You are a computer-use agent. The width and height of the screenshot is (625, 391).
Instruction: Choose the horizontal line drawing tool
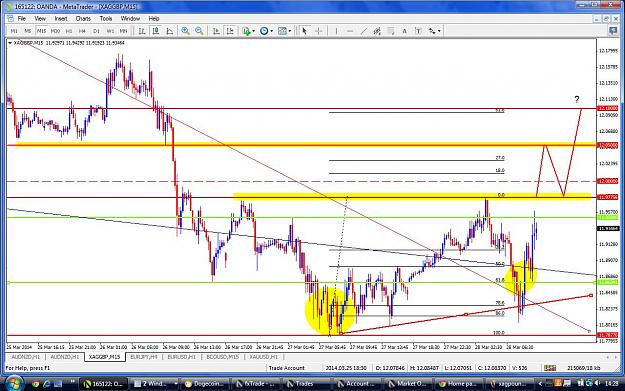coord(350,31)
